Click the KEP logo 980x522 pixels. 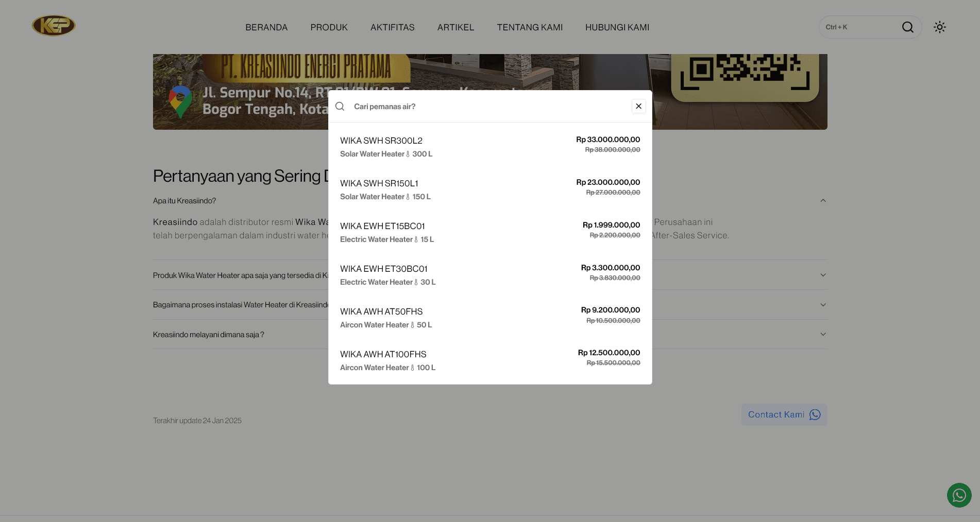click(x=54, y=25)
